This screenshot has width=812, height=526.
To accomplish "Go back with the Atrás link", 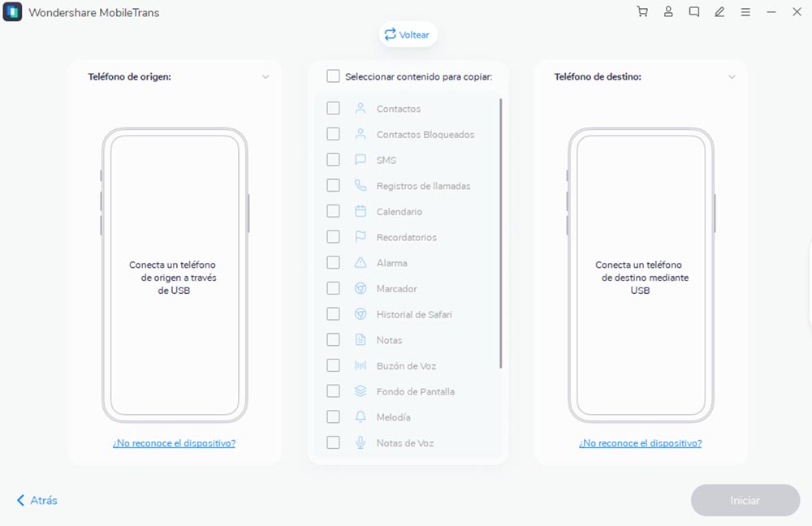I will (37, 500).
